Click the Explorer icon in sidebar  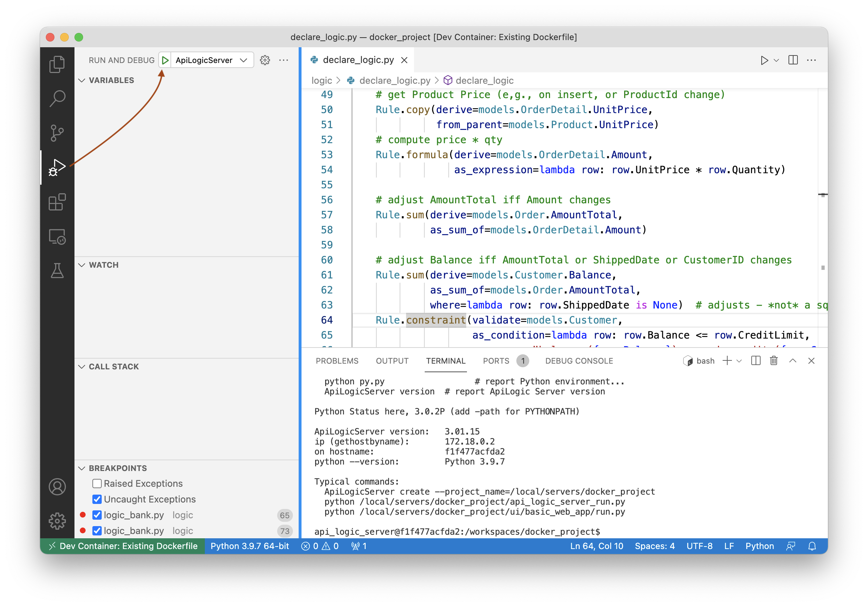click(57, 63)
